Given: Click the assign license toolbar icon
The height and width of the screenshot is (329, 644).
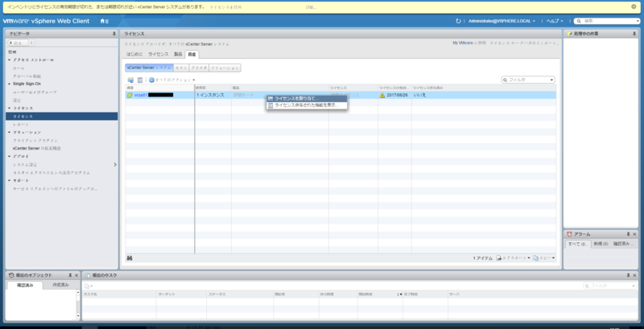Looking at the screenshot, I should 130,80.
